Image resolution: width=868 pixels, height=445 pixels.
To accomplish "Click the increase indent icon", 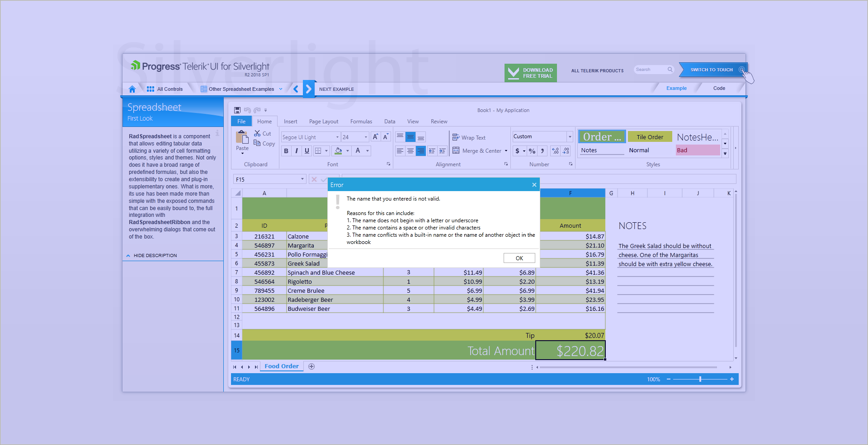I will [443, 151].
